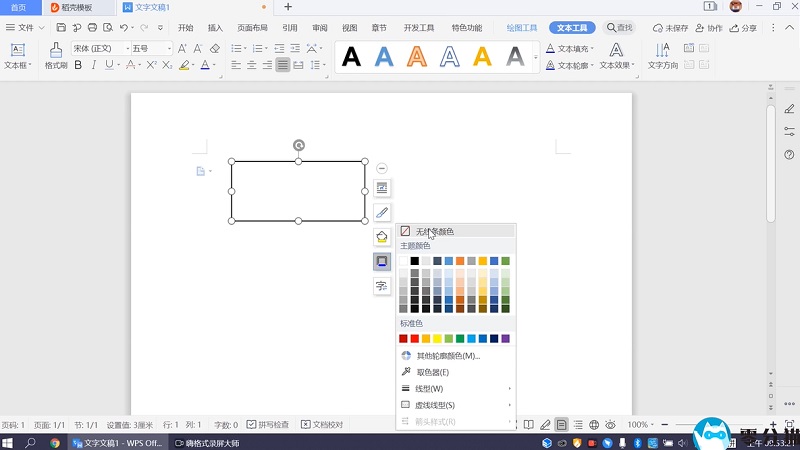Switch to the 插入 ribbon tab
Screen dimensions: 800x450
click(215, 28)
